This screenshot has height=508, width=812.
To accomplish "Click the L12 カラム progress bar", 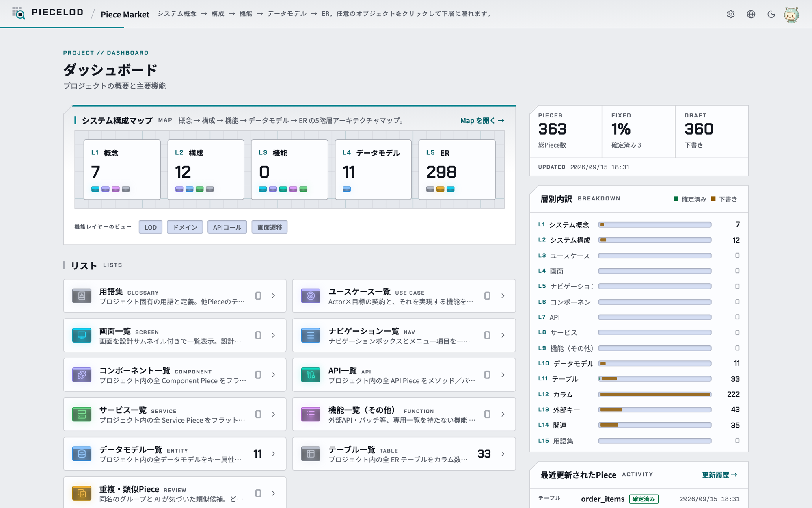I will pos(655,394).
